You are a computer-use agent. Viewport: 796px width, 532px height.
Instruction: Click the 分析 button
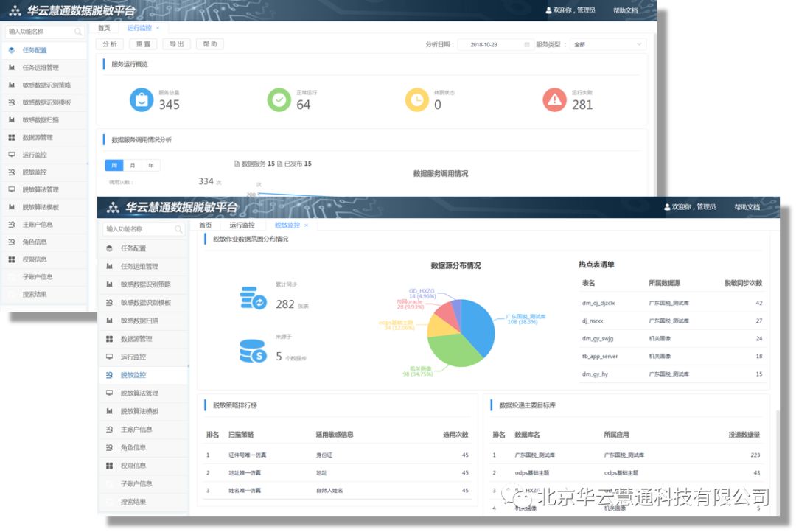110,44
